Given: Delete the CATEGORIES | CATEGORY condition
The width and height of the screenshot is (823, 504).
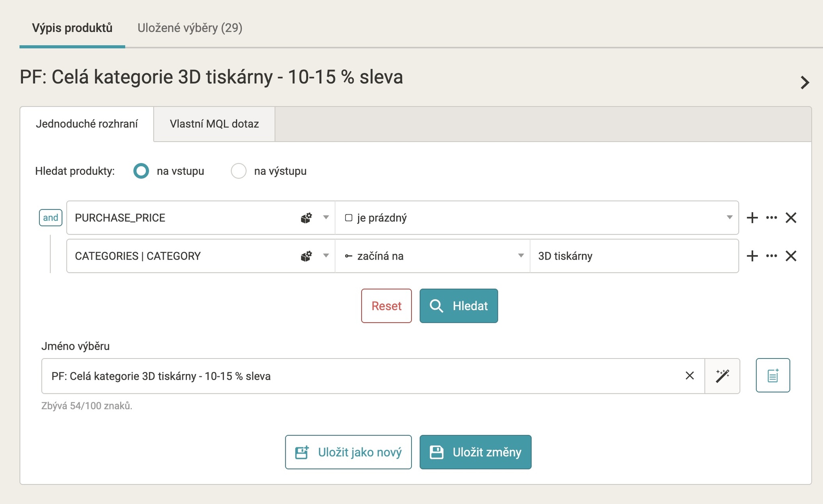Looking at the screenshot, I should click(791, 256).
